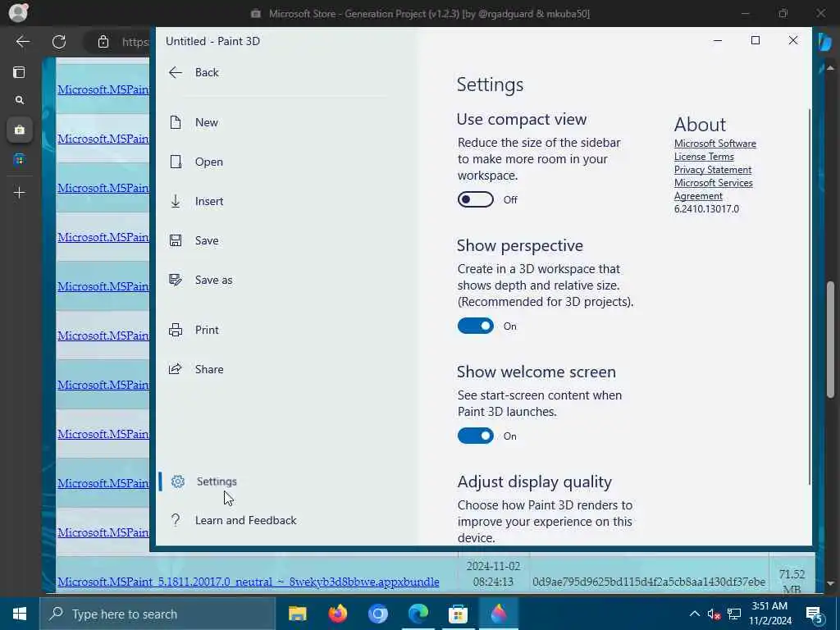Click the 2024-11-02 08:24:13 date cell

493,573
